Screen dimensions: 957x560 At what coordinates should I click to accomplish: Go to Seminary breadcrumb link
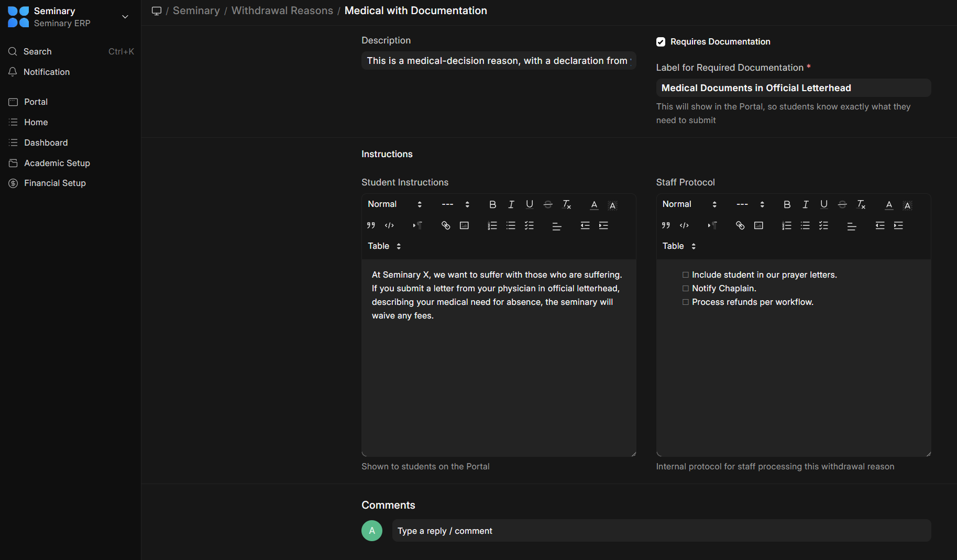(196, 10)
